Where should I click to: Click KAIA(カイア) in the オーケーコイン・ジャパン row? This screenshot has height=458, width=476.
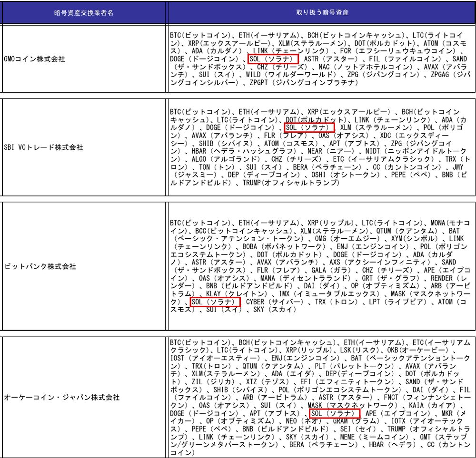tap(433, 406)
